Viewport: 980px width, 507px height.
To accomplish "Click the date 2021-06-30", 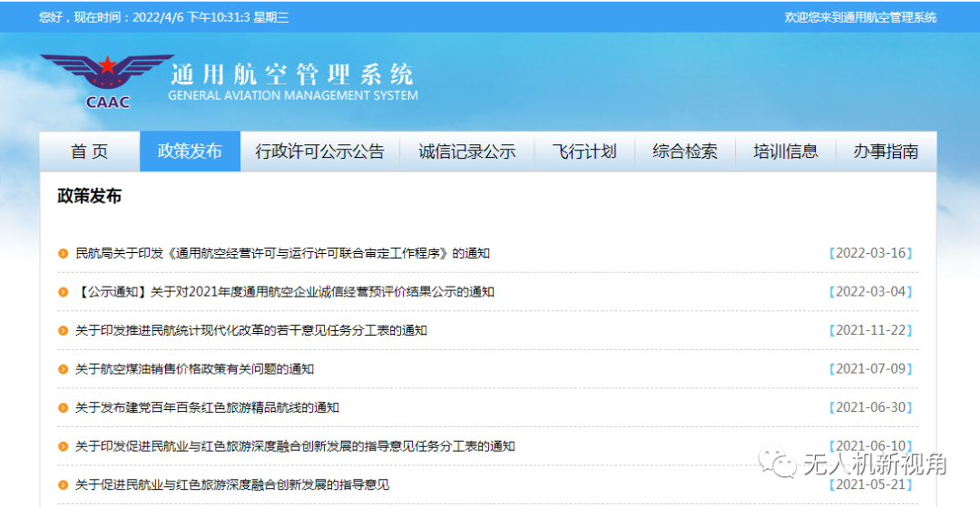I will [870, 408].
